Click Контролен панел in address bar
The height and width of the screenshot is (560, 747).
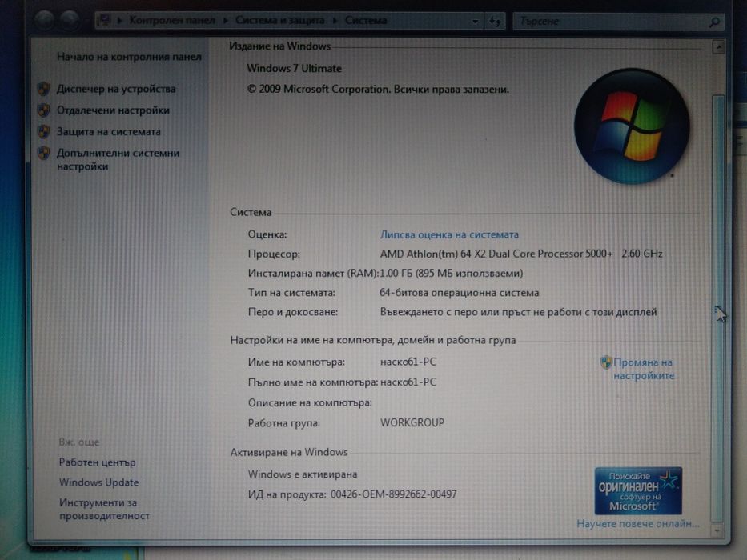[x=172, y=21]
